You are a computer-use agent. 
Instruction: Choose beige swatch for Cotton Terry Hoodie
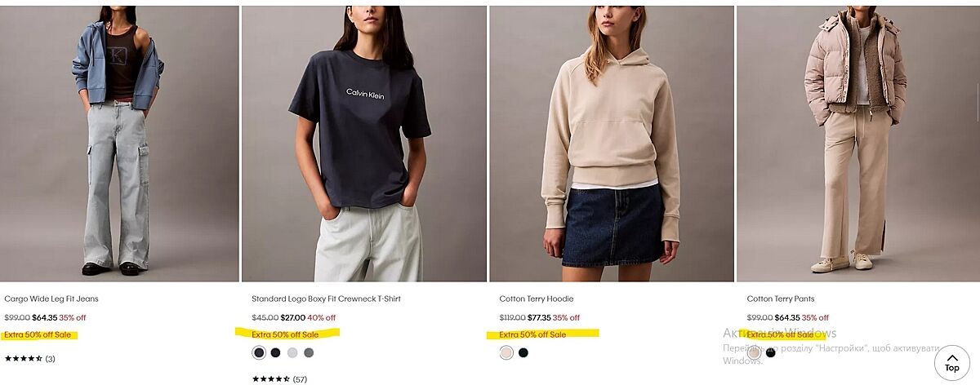[506, 352]
